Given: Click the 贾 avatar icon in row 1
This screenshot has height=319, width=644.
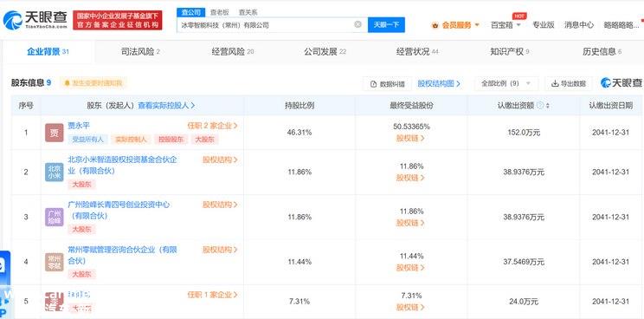Looking at the screenshot, I should [55, 133].
